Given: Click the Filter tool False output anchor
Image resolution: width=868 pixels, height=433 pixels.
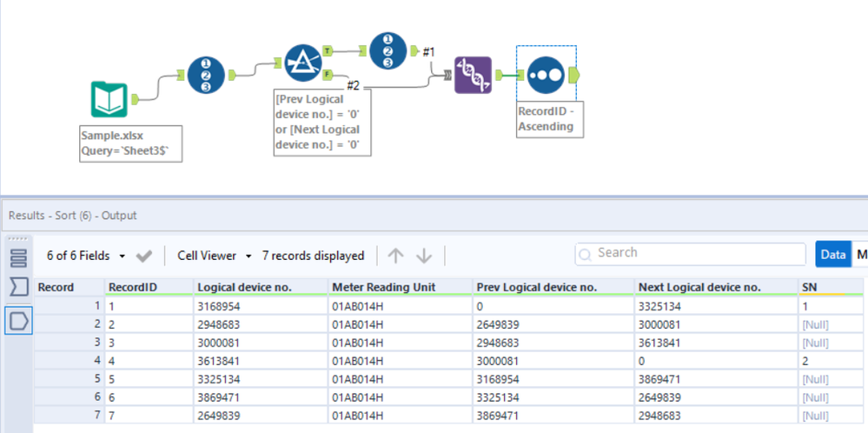Looking at the screenshot, I should (328, 74).
